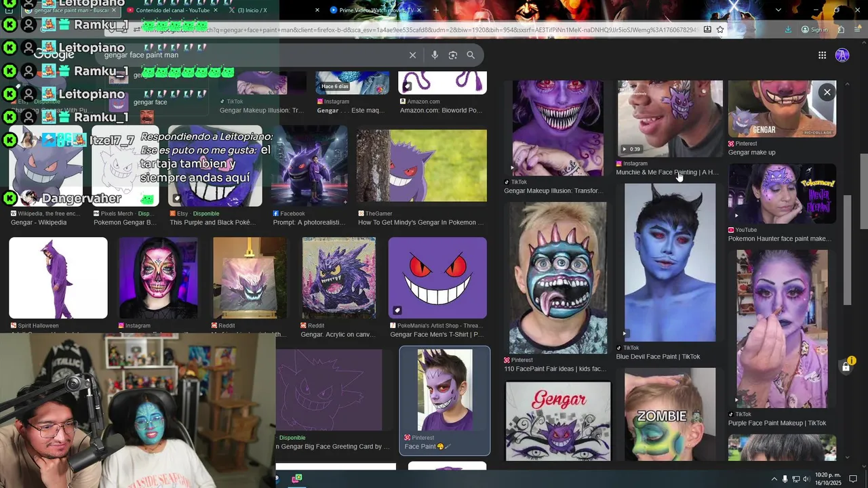Open the new tab plus button
Viewport: 868px width, 488px height.
point(435,10)
